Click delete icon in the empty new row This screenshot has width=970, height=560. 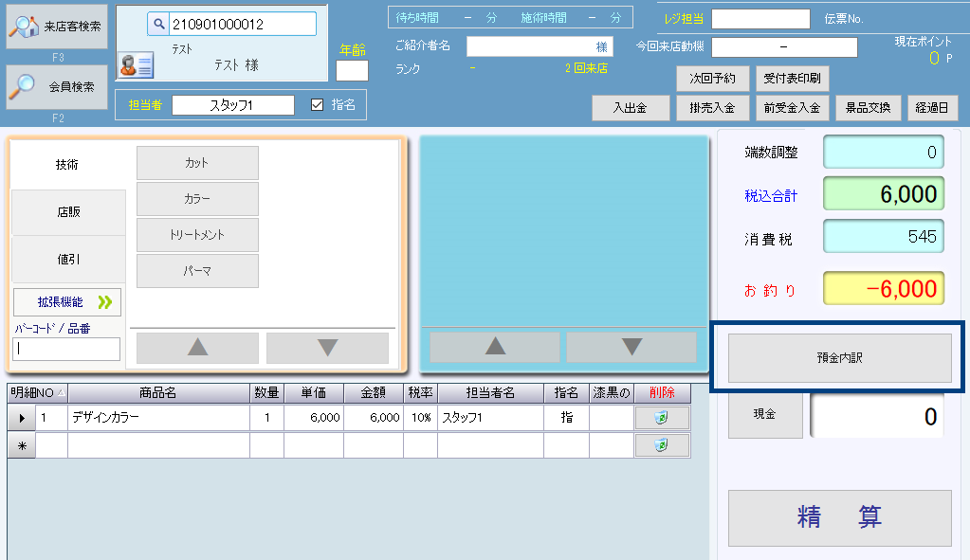click(x=662, y=446)
